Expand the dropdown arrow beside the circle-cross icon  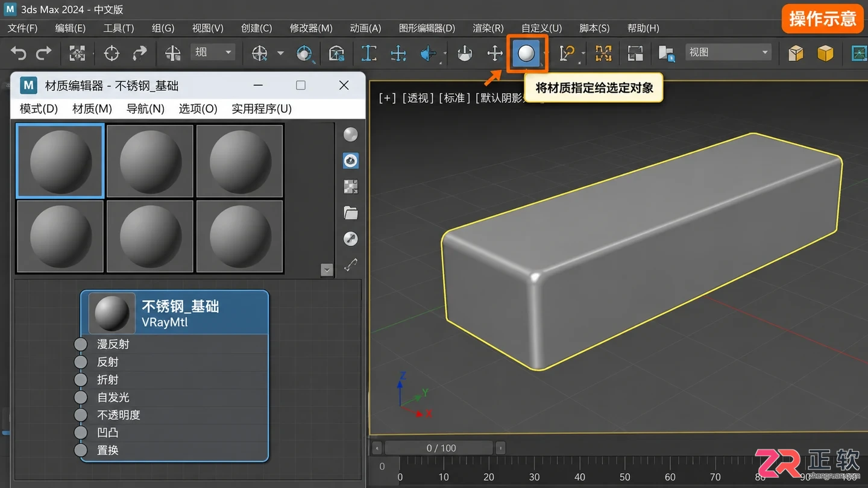point(280,53)
